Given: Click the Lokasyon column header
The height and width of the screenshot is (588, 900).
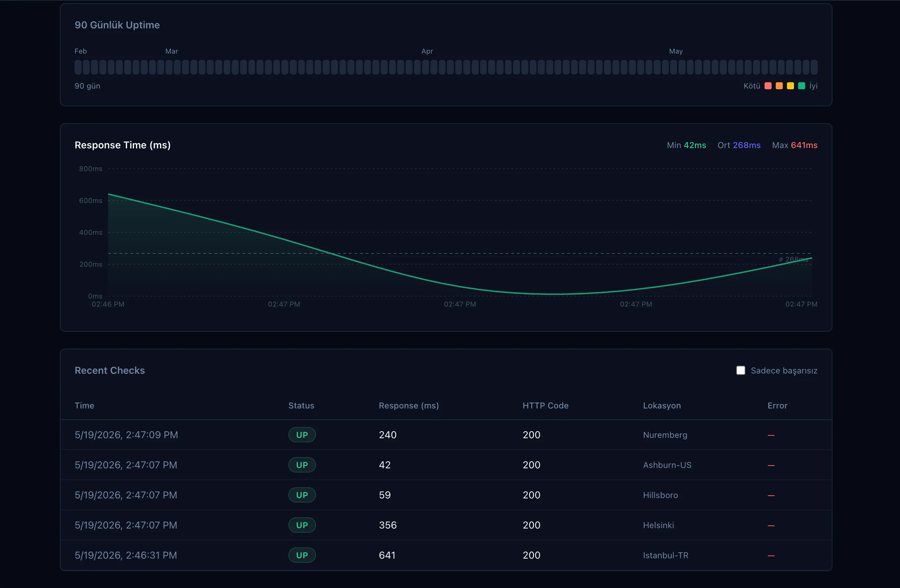Looking at the screenshot, I should (x=662, y=405).
